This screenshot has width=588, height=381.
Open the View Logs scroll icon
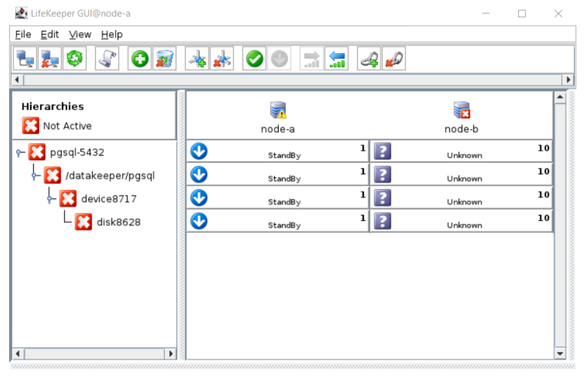click(107, 59)
